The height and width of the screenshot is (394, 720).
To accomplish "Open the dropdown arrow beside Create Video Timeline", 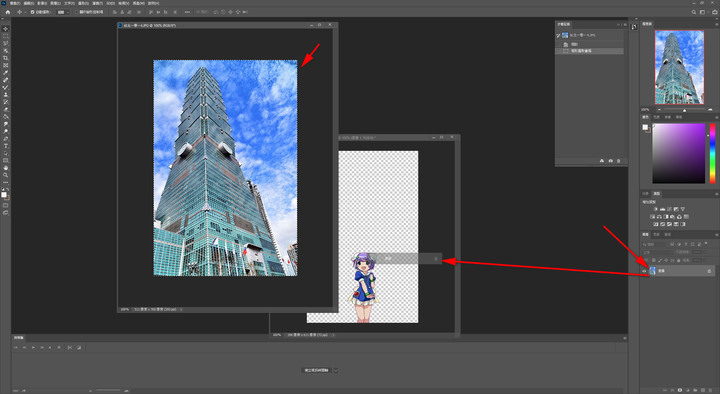I will point(336,370).
